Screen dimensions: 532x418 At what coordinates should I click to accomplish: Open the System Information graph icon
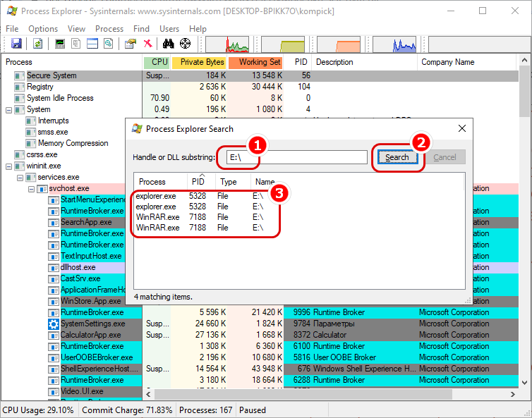point(60,44)
